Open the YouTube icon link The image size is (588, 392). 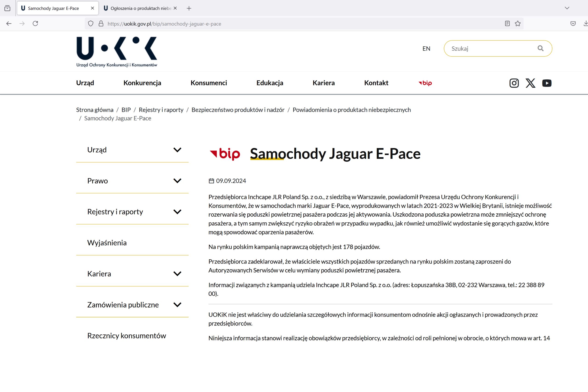coord(547,83)
